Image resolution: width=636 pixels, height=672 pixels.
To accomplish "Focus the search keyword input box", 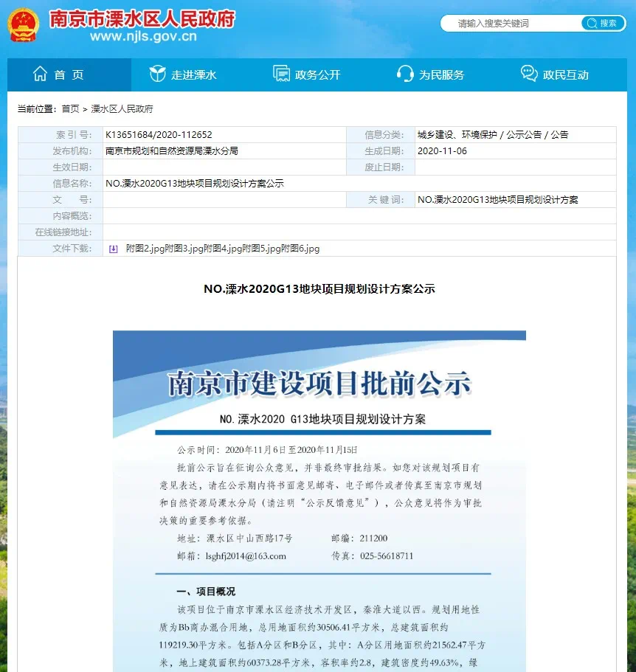I will (x=509, y=24).
